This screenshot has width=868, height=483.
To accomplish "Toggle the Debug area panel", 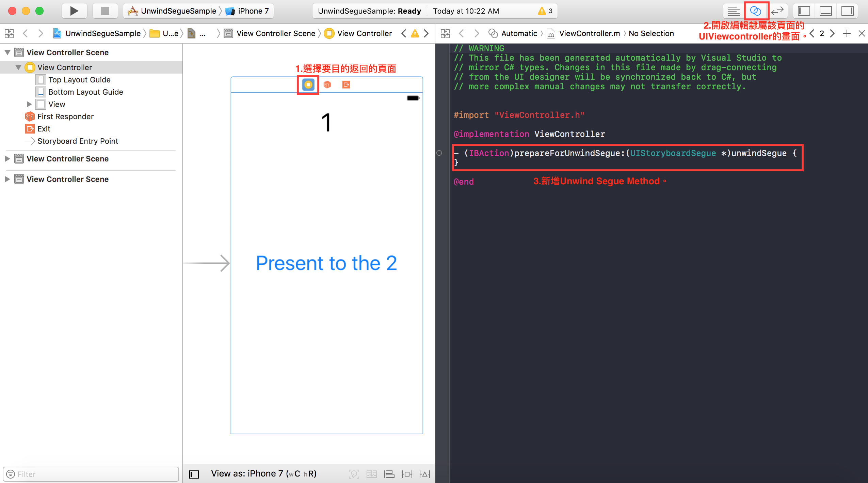I will pos(826,11).
